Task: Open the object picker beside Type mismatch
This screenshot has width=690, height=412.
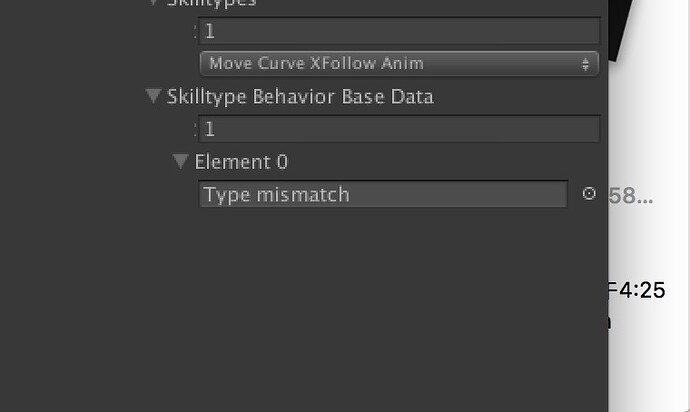Action: tap(589, 194)
